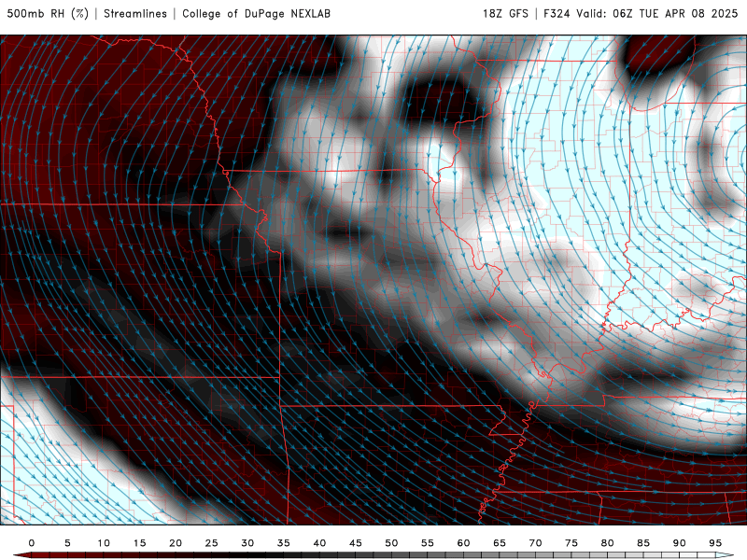The width and height of the screenshot is (747, 560).
Task: Click the colorbar label '45'
Action: pyautogui.click(x=356, y=543)
